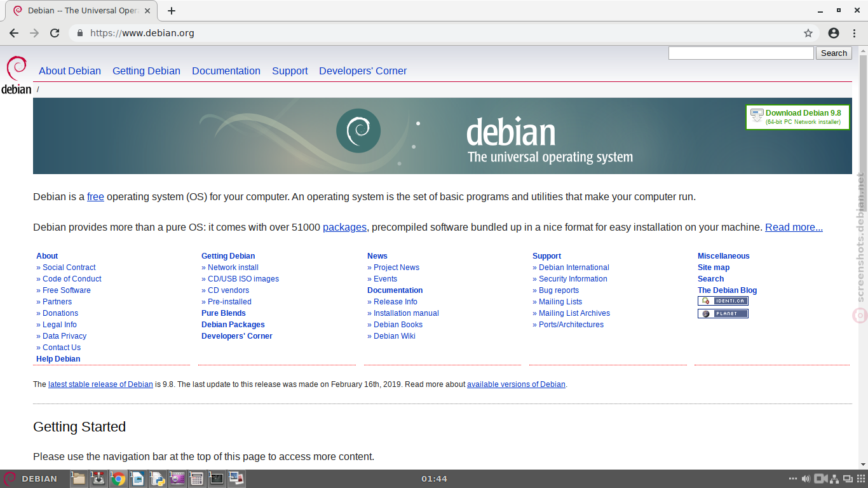Open the Getting Debian navigation item
868x488 pixels.
[146, 71]
